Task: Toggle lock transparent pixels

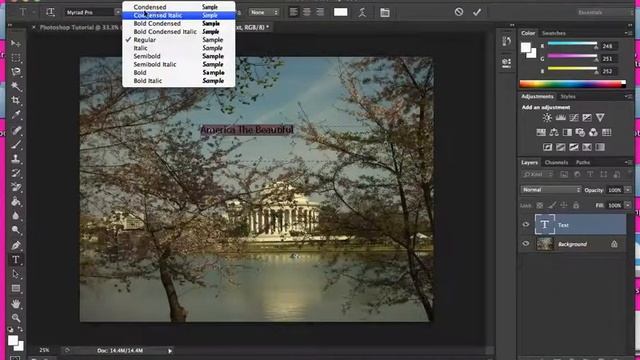Action: coord(540,205)
